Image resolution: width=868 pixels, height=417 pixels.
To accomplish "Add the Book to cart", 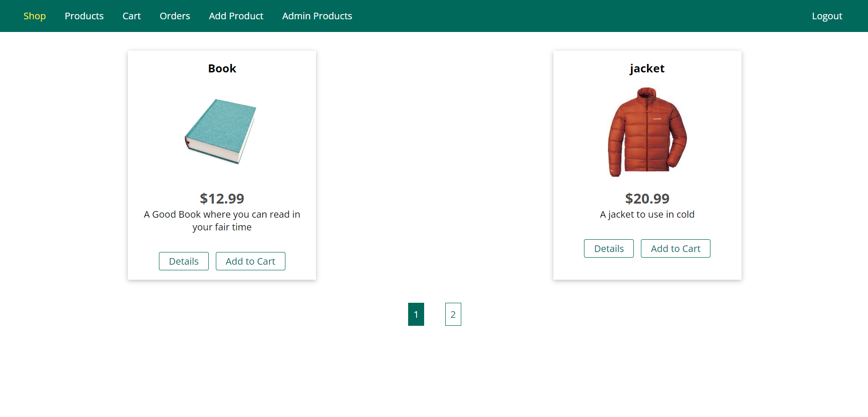I will click(x=251, y=261).
